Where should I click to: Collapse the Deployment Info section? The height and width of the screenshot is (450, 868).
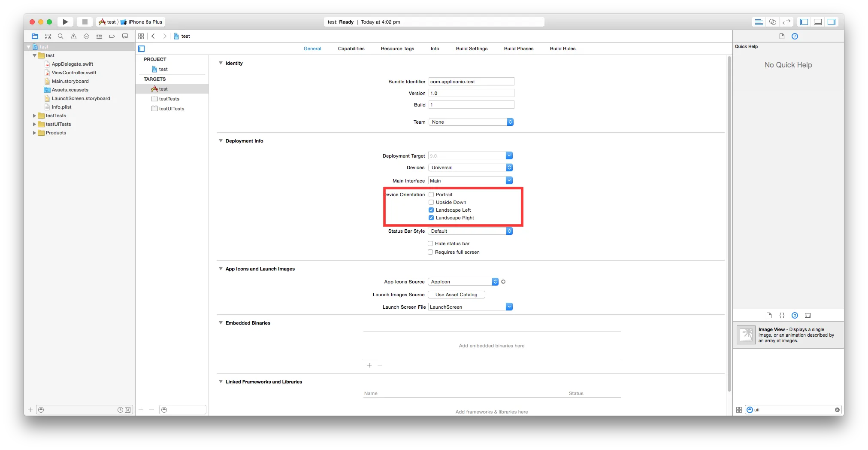pyautogui.click(x=221, y=141)
